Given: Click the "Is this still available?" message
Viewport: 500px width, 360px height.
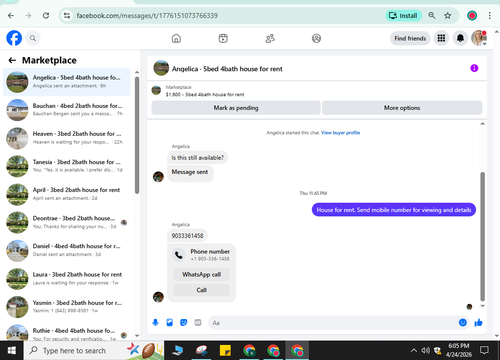Looking at the screenshot, I should click(197, 158).
